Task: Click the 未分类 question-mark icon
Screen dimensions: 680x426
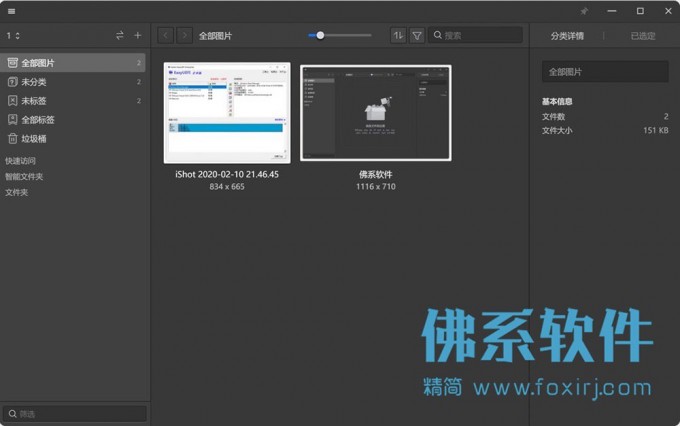Action: click(13, 82)
